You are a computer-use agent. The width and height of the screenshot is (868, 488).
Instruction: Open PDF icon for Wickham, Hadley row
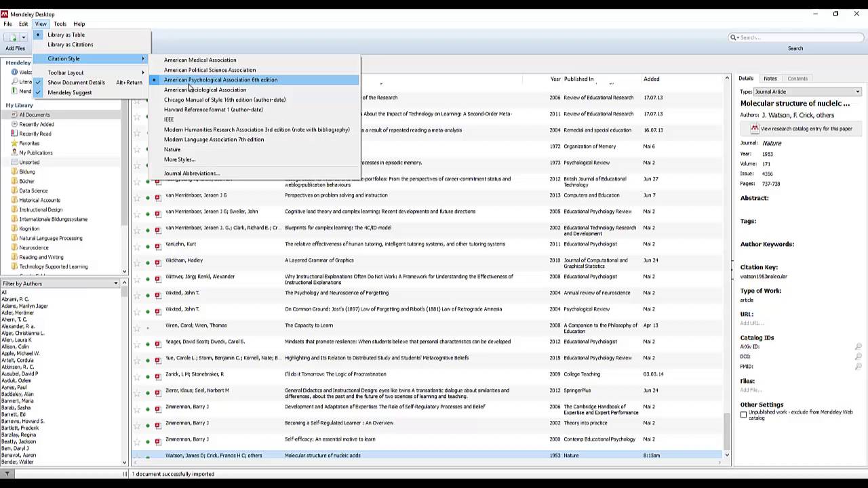coord(158,263)
